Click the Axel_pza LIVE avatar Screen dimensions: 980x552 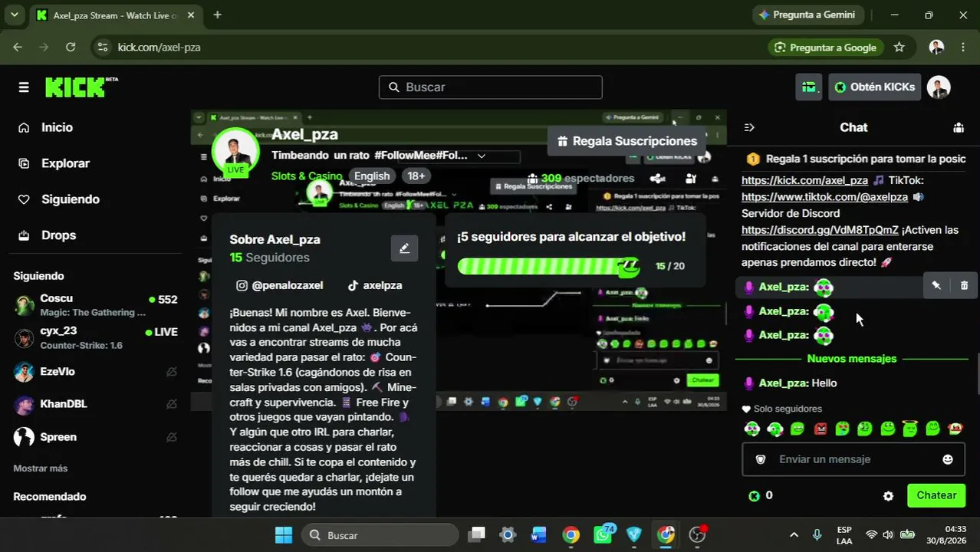pos(235,152)
